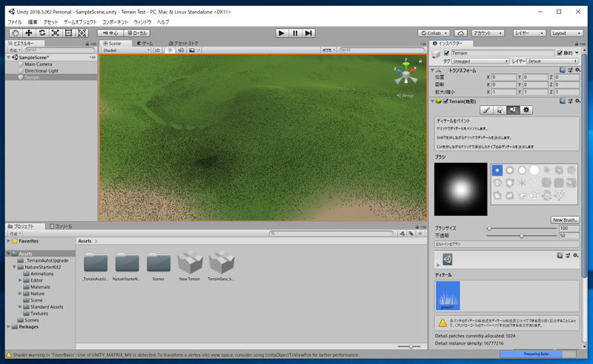Open the Layers dropdown in toolbar

click(x=529, y=33)
